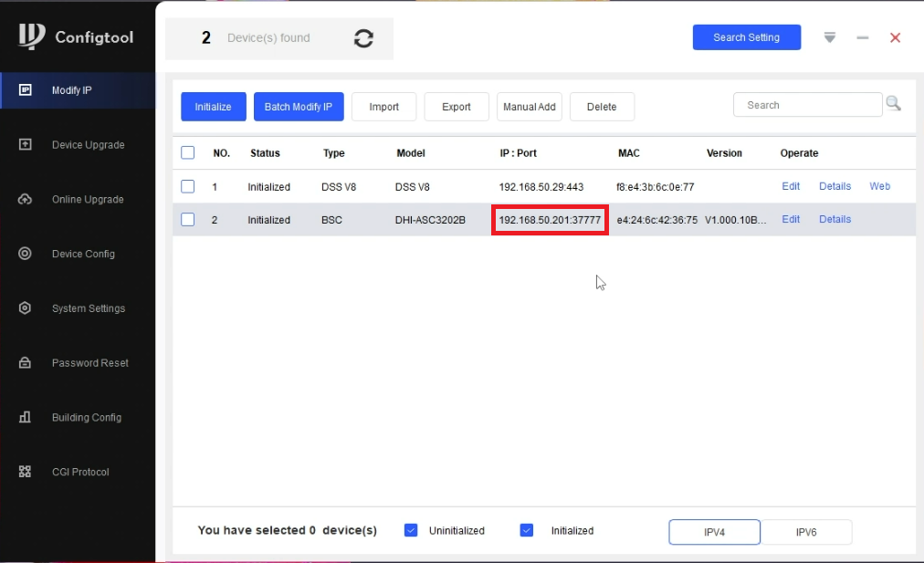Open the Online Upgrade cloud section
This screenshot has width=924, height=563.
tap(78, 199)
